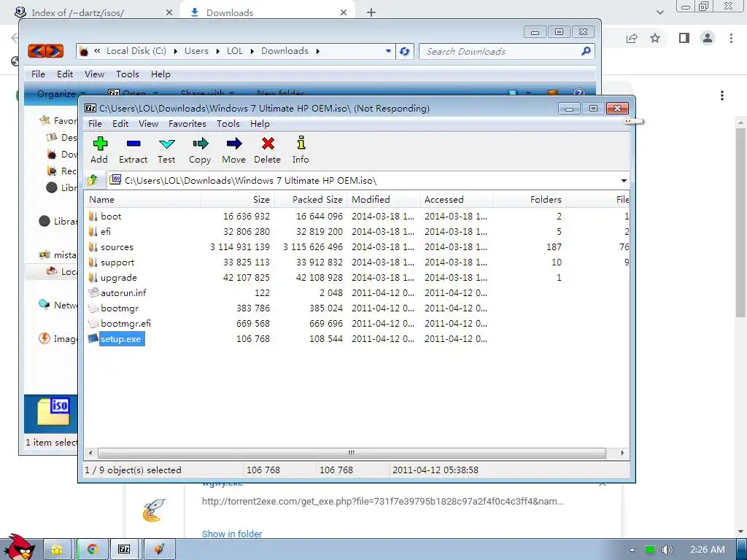This screenshot has height=560, width=747.
Task: Select the bootmgr file name
Action: click(120, 308)
